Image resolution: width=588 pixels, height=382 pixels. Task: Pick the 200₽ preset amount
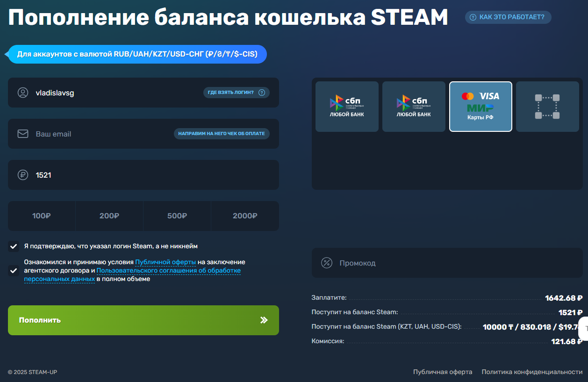point(109,216)
